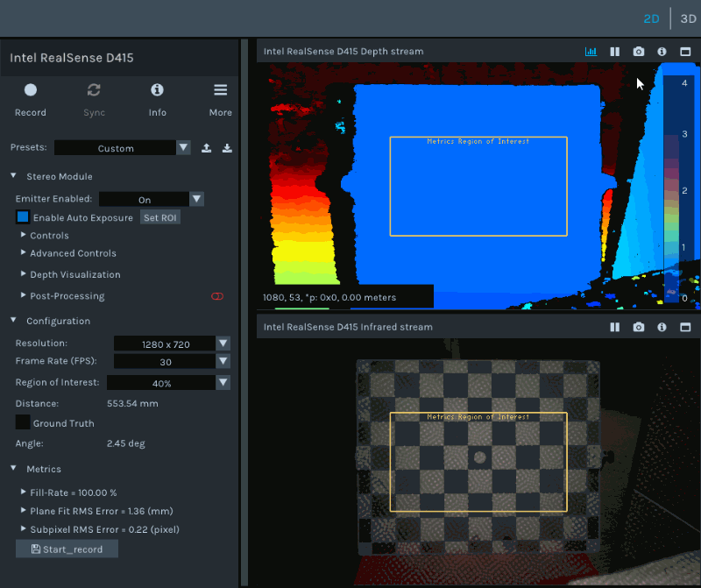Toggle Enable Auto Exposure checkbox
Screen dimensions: 701x588
coord(23,216)
